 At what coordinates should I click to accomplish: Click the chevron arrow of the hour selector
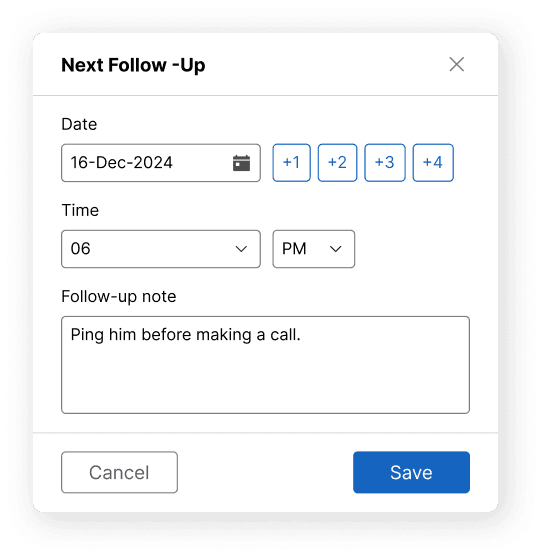tap(241, 249)
